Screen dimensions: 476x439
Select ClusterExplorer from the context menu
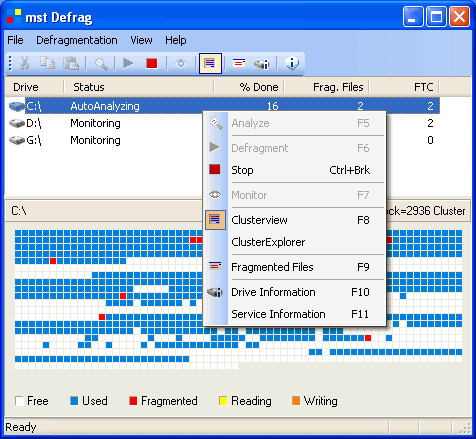[x=295, y=242]
